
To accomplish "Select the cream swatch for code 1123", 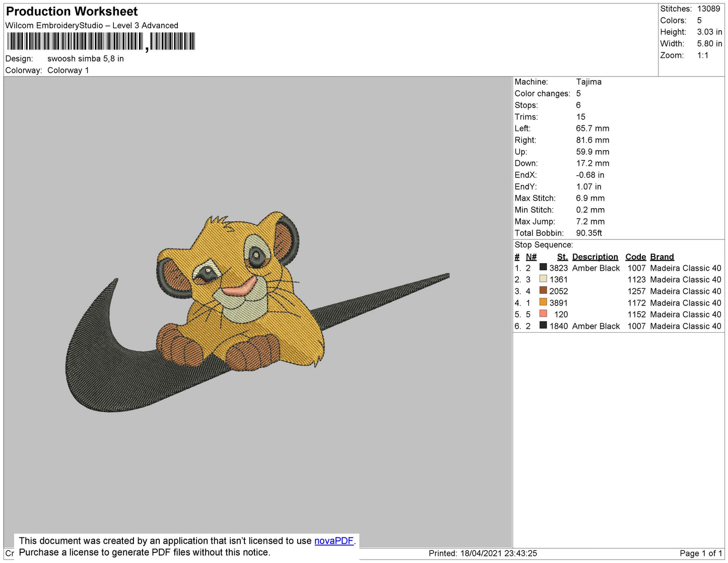I will [543, 279].
